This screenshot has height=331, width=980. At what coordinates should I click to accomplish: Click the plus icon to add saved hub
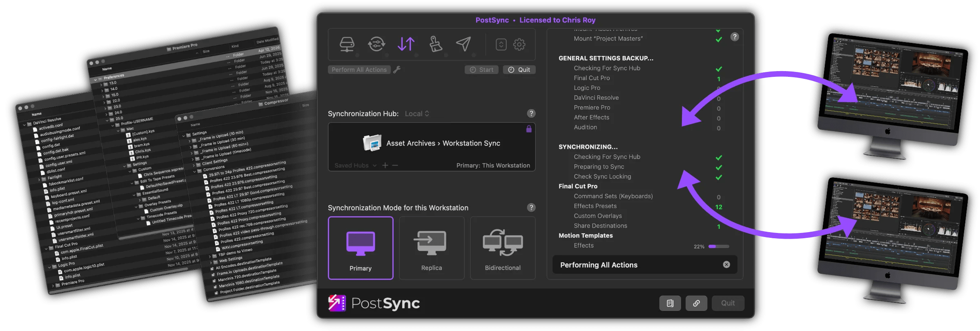click(x=385, y=165)
